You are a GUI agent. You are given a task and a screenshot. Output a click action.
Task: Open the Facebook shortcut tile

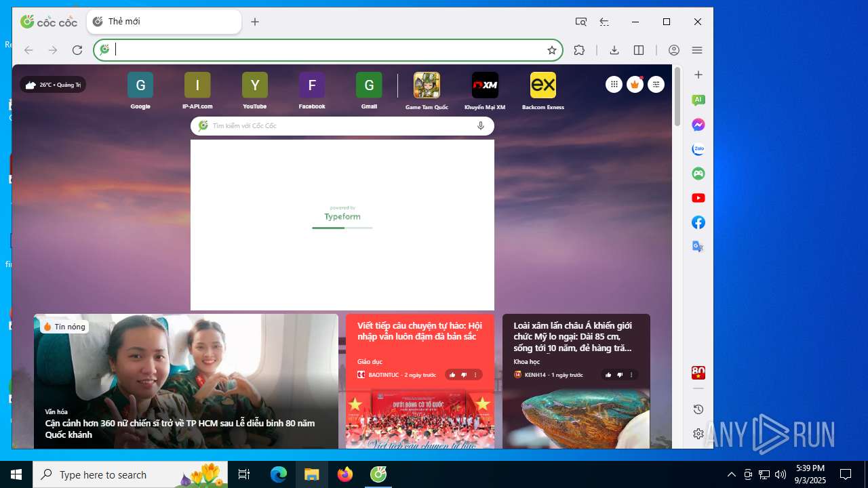point(312,85)
